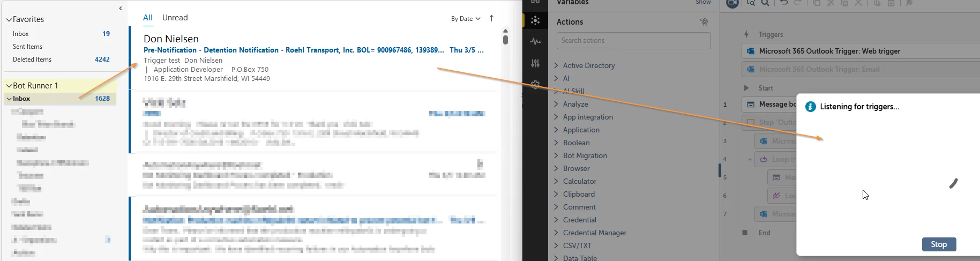Click the magnifier search icon in the editor toolbar

(765, 3)
